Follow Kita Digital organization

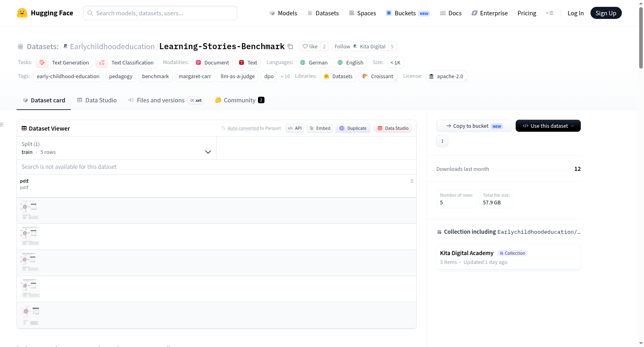pos(360,46)
